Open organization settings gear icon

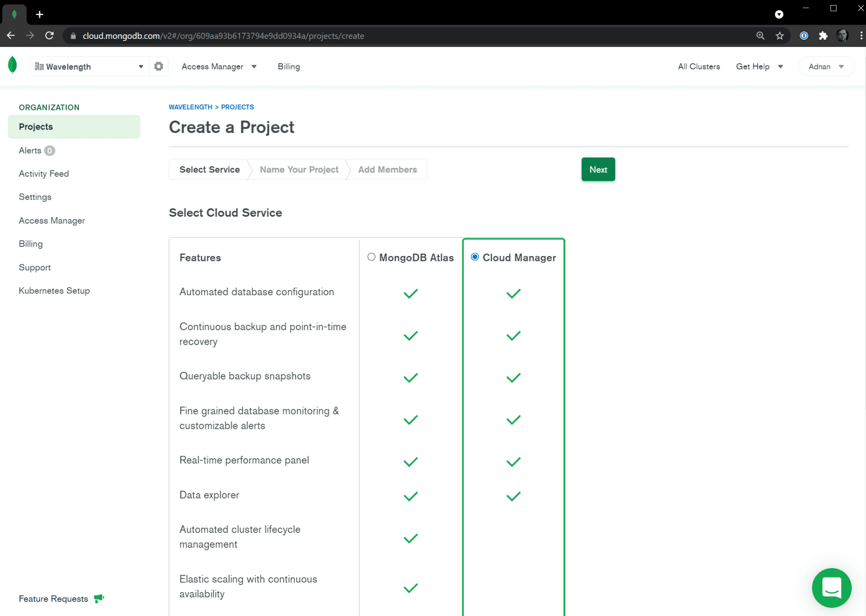click(x=159, y=66)
